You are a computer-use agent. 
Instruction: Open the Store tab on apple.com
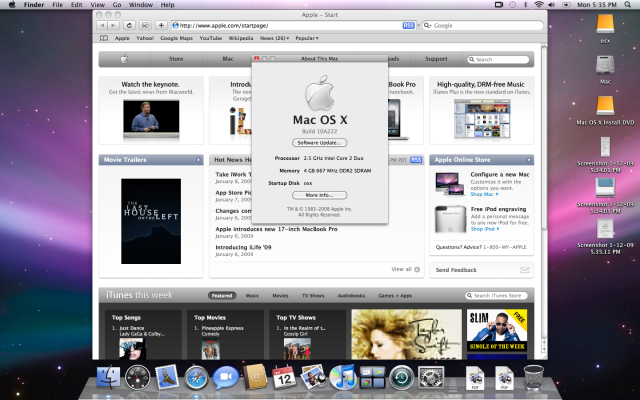(176, 59)
